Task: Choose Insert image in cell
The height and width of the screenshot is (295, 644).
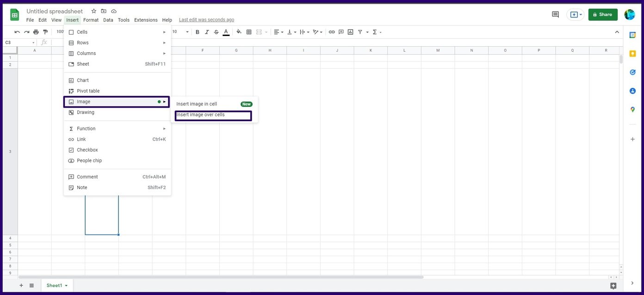Action: (215, 104)
